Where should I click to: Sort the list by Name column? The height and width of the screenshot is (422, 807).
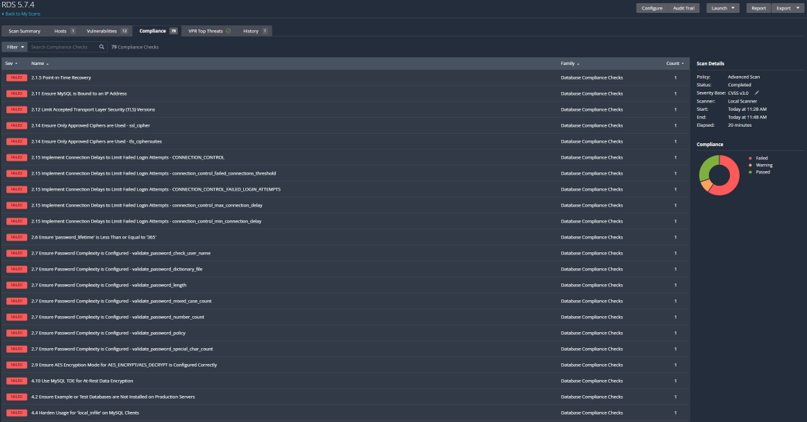click(x=40, y=63)
